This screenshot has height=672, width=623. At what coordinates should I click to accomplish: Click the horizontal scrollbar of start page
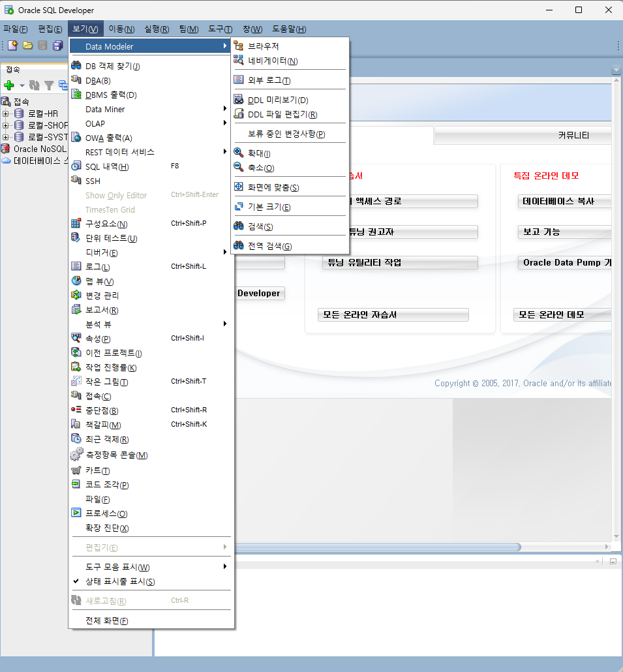(378, 547)
